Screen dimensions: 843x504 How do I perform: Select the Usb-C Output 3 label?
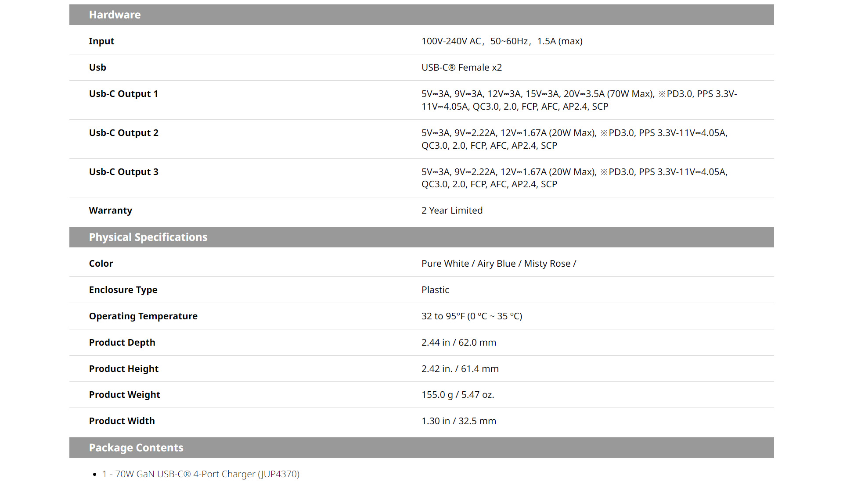tap(123, 172)
